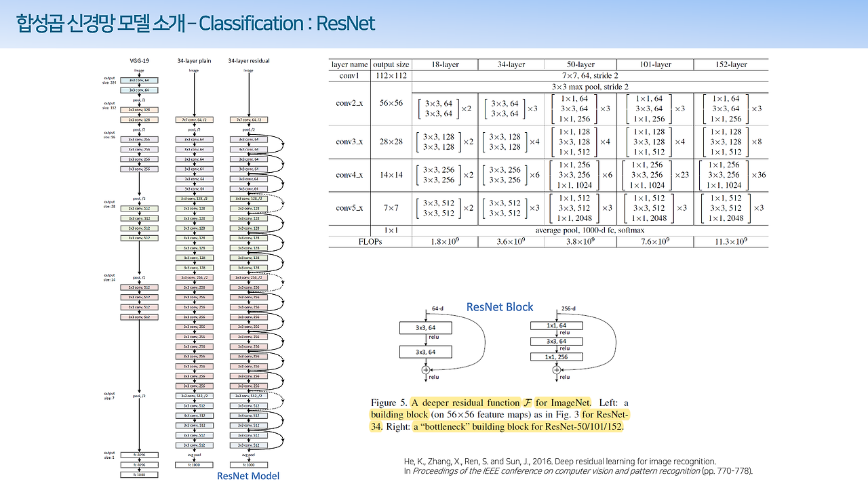Select the "×36" multiplier in 152-layer column
Image resolution: width=868 pixels, height=488 pixels.
tap(759, 175)
